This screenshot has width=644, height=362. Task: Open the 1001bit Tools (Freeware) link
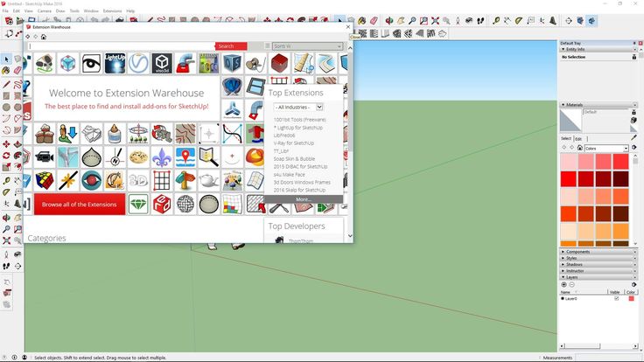(x=300, y=120)
